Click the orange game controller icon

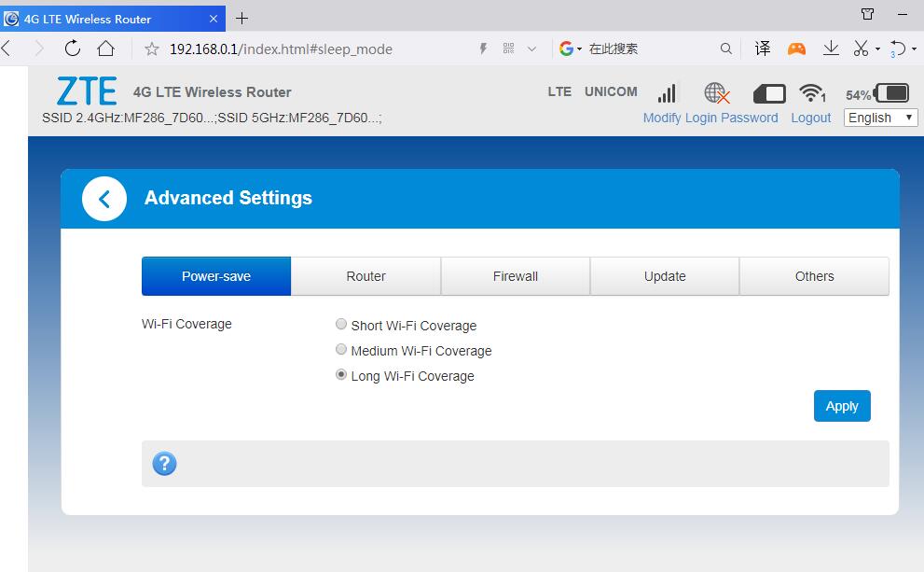pyautogui.click(x=796, y=49)
